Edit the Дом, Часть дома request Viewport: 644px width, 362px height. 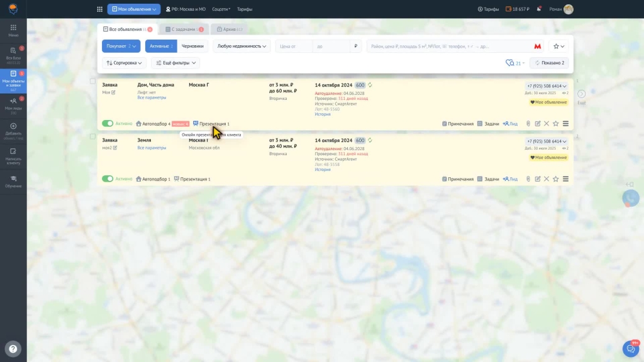[x=537, y=124]
